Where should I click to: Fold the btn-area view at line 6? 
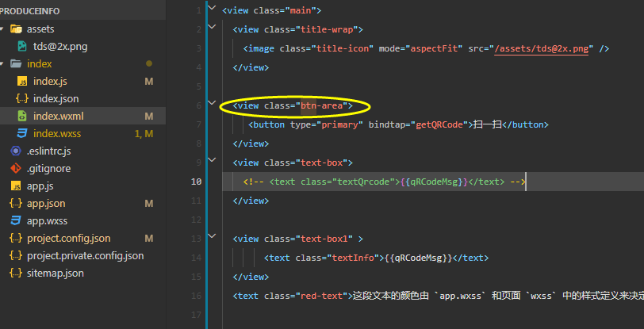(212, 103)
